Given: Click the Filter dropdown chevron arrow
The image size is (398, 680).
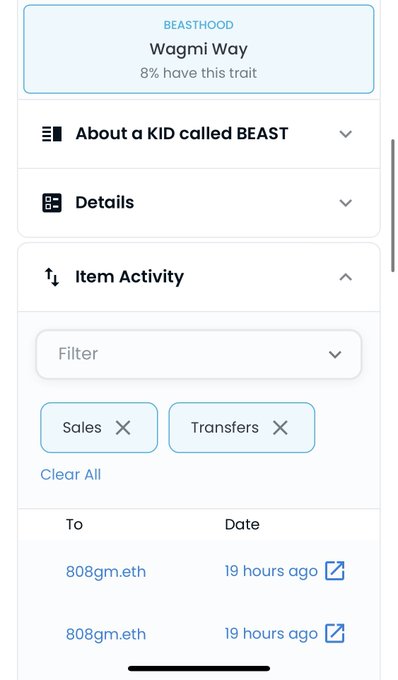Looking at the screenshot, I should coord(335,354).
